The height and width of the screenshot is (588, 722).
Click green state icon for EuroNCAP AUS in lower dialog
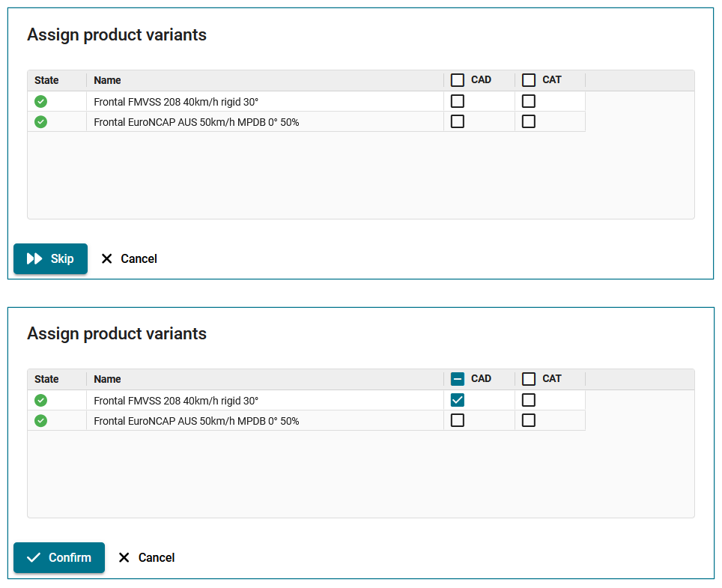pos(40,420)
